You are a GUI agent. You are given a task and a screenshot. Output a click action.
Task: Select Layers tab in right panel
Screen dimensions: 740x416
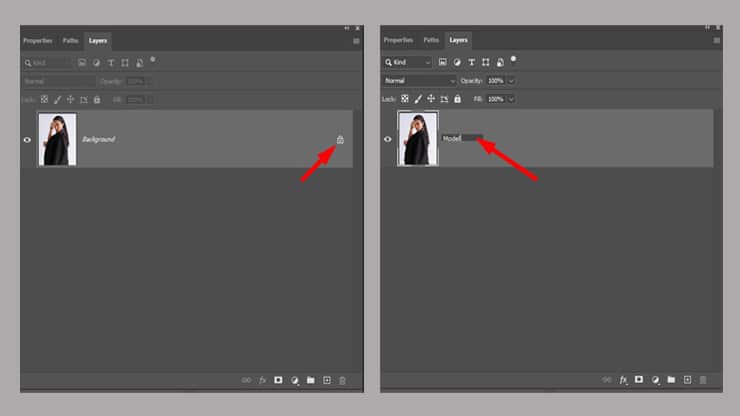[x=458, y=40]
